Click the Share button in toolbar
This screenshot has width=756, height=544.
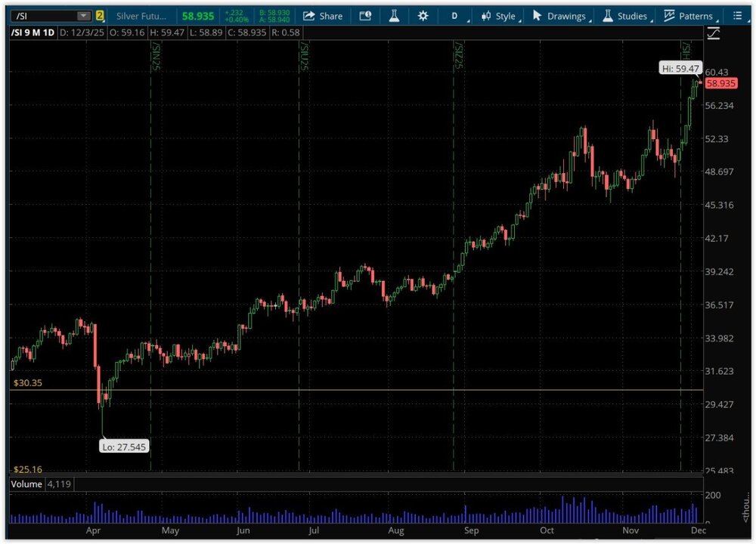point(322,16)
